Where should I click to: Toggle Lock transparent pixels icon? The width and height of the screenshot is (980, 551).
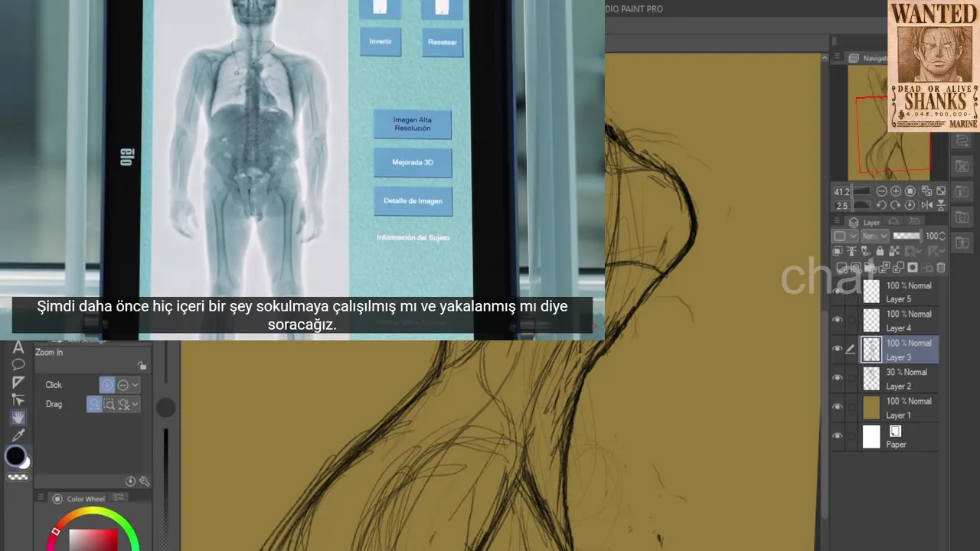click(894, 250)
